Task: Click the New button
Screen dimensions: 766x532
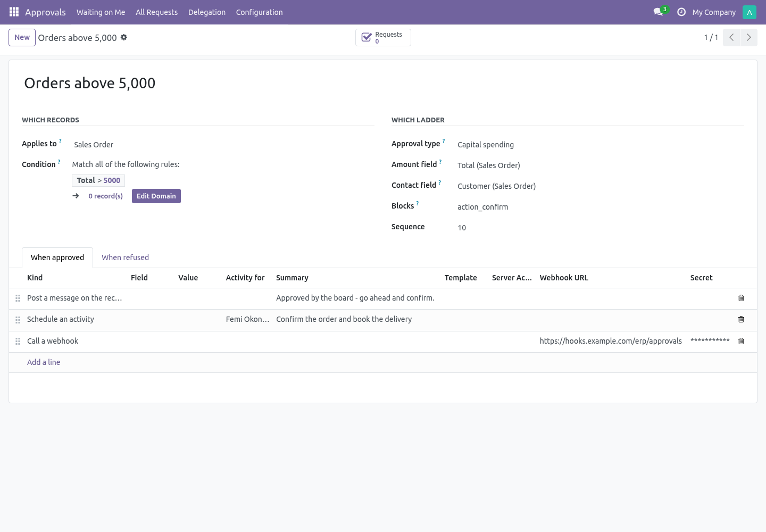Action: (22, 37)
